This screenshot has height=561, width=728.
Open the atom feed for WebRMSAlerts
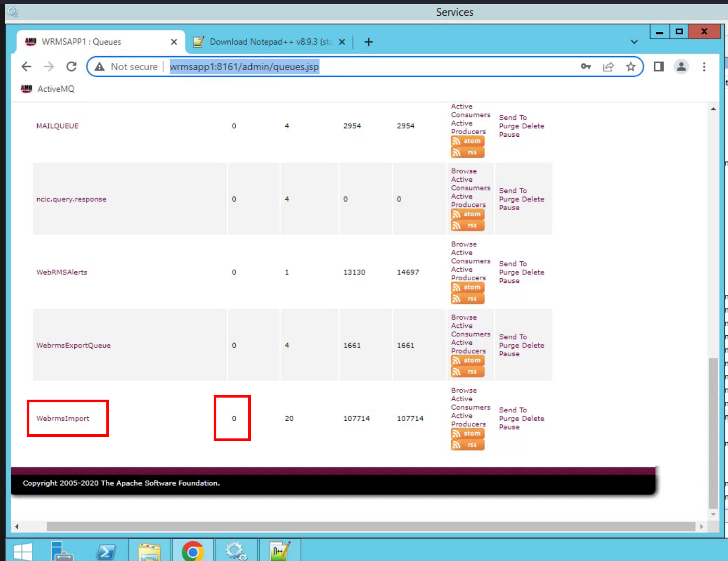(468, 287)
